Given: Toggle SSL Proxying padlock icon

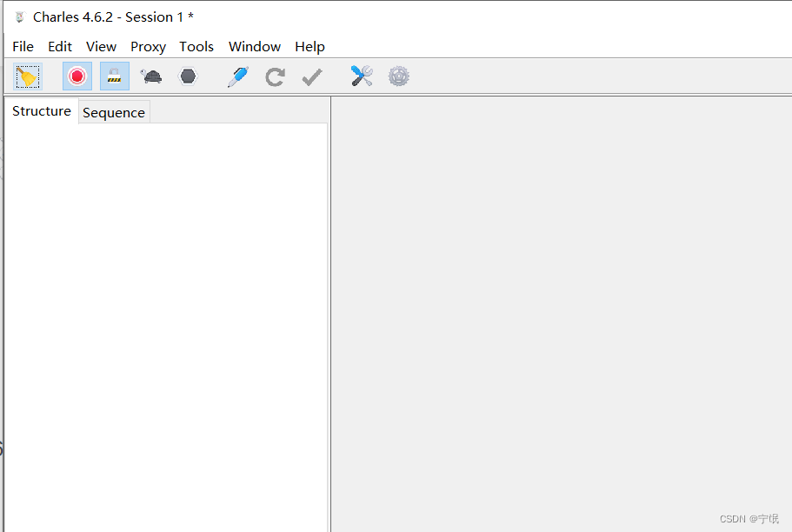Looking at the screenshot, I should (x=115, y=76).
